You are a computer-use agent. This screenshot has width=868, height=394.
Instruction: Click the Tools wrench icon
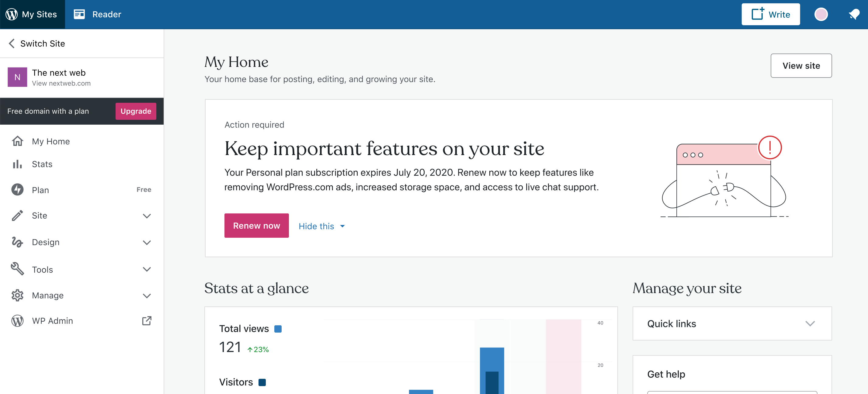[x=18, y=269]
